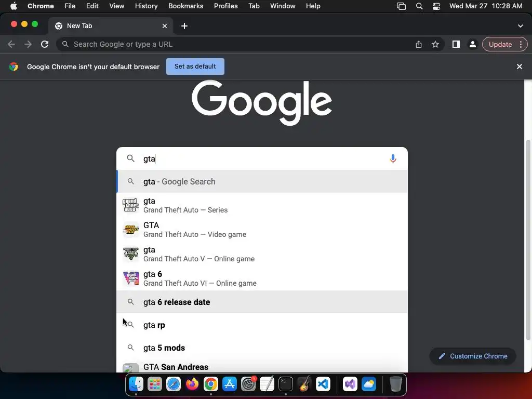This screenshot has width=532, height=399.
Task: Select 'gta rp' suggestion
Action: [x=262, y=325]
